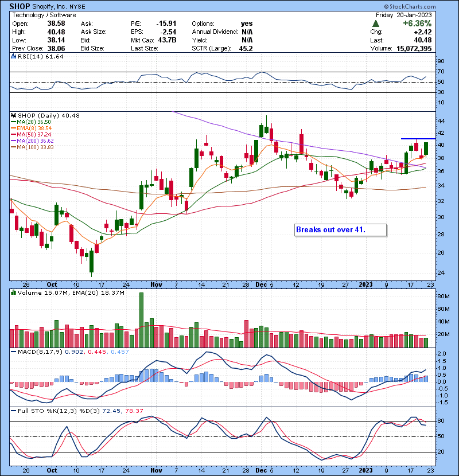Click the Volume value 15,072,395
The image size is (459, 476).
tap(414, 48)
